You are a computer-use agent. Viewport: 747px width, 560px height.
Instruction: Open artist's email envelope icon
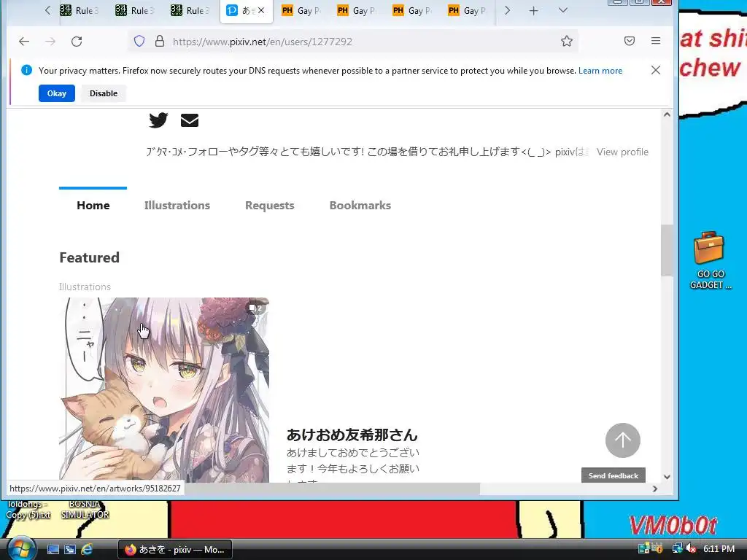(x=190, y=120)
